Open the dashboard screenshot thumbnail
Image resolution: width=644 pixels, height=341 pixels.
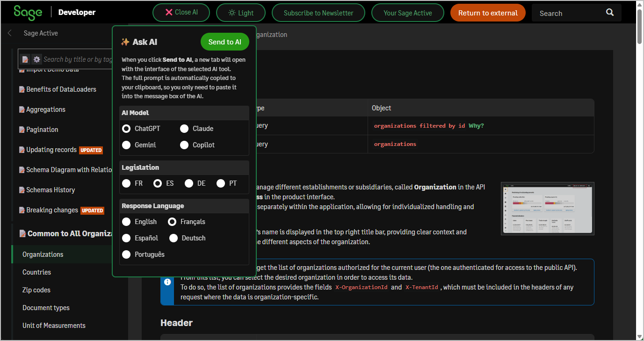tap(547, 208)
